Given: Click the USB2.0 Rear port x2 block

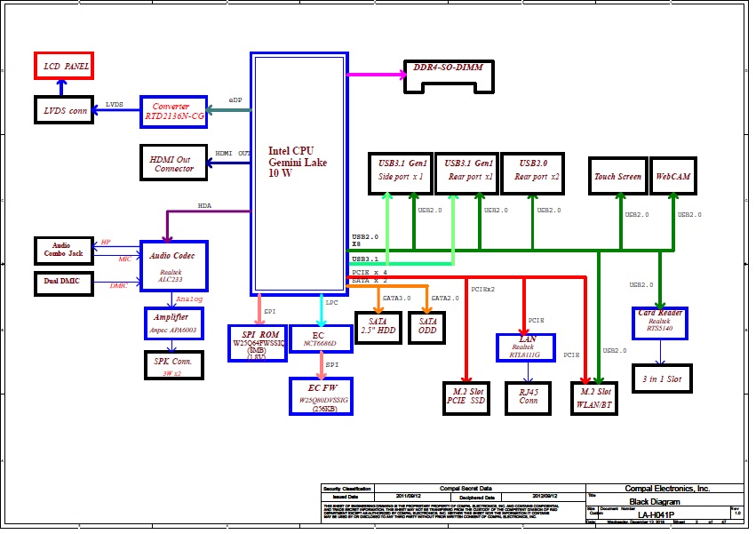Looking at the screenshot, I should coord(533,173).
